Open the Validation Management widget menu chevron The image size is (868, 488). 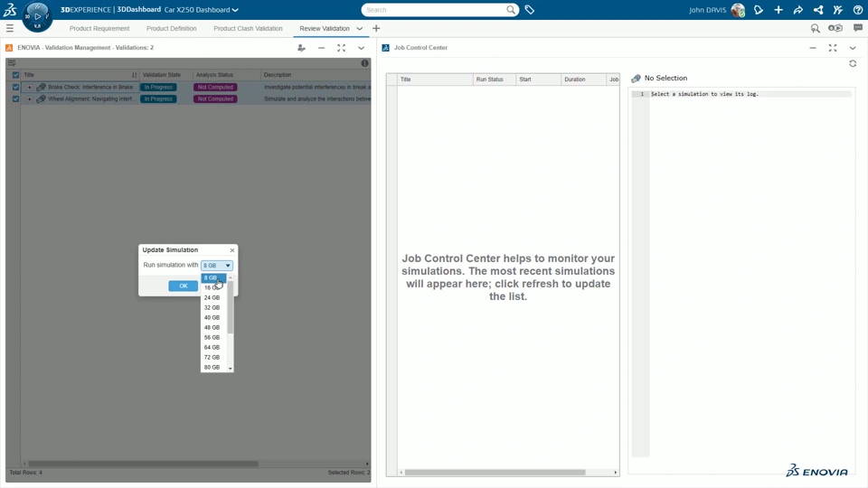point(361,48)
